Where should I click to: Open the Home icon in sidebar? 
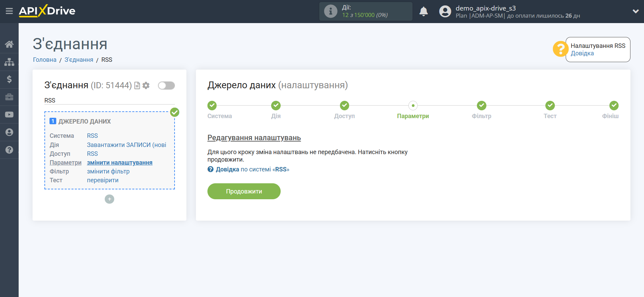(9, 44)
